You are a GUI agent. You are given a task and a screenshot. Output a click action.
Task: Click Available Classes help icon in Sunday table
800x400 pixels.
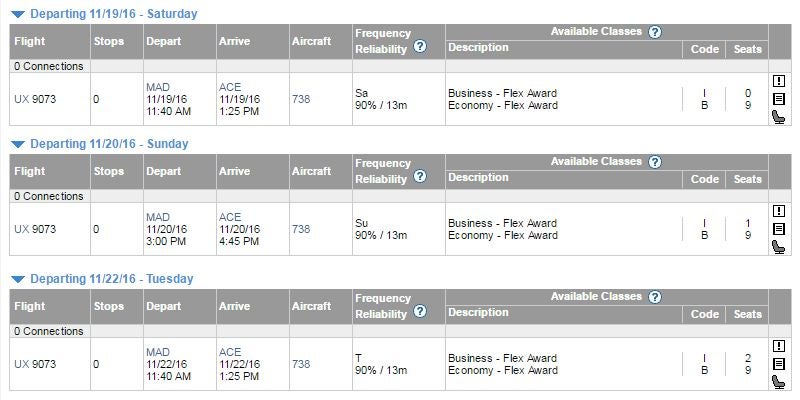pyautogui.click(x=655, y=162)
